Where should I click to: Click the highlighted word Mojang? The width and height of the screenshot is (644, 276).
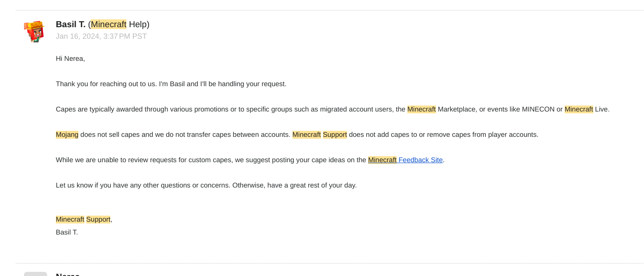[67, 135]
